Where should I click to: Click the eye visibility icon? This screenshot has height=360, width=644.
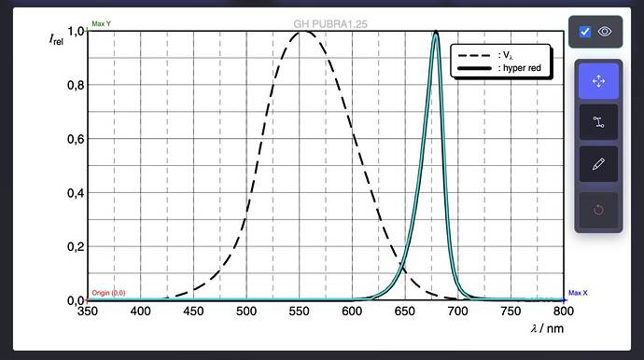pyautogui.click(x=605, y=32)
